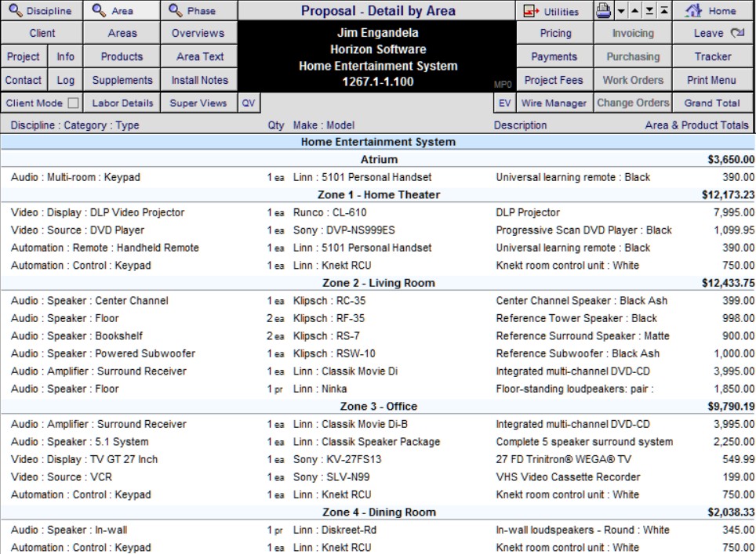Toggle the Client Mode checkbox
The image size is (756, 554).
pyautogui.click(x=73, y=103)
